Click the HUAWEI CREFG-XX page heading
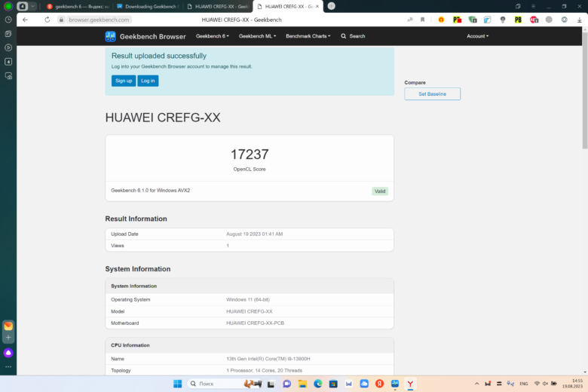This screenshot has width=588, height=392. 163,118
